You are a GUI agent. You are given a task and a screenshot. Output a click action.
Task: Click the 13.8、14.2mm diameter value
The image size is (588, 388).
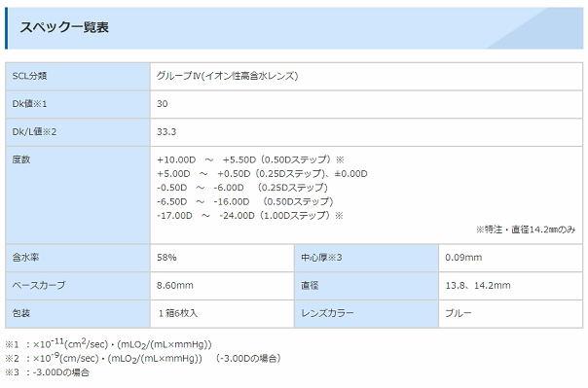[x=478, y=285]
